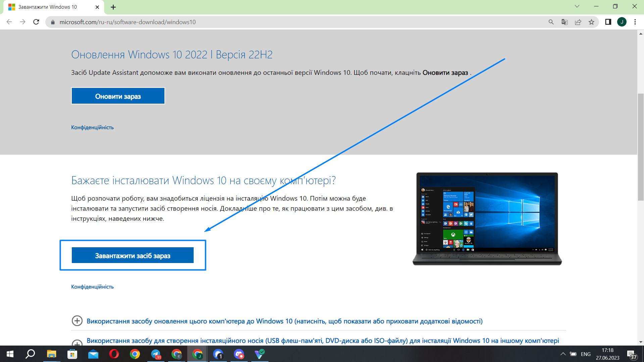
Task: Open the Mail app from the taskbar
Action: pos(93,354)
